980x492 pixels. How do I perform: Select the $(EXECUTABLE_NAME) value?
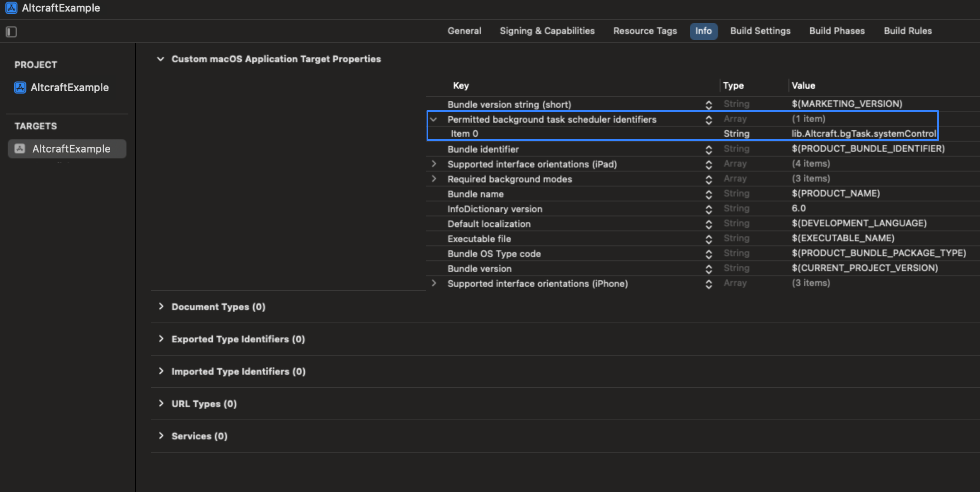[x=843, y=238]
